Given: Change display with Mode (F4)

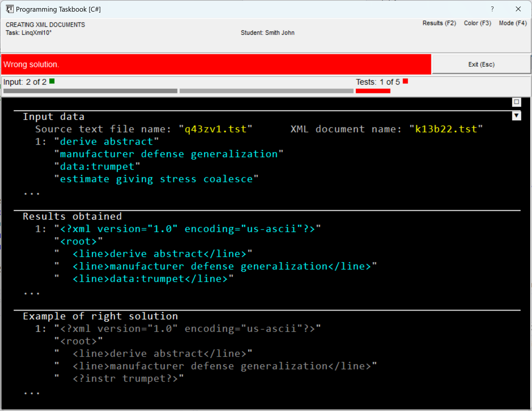Looking at the screenshot, I should click(513, 23).
